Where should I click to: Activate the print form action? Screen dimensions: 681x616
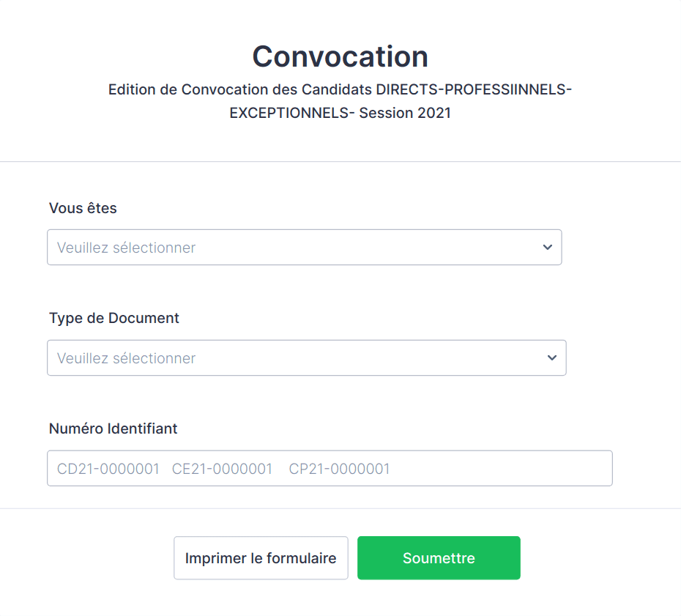[260, 557]
